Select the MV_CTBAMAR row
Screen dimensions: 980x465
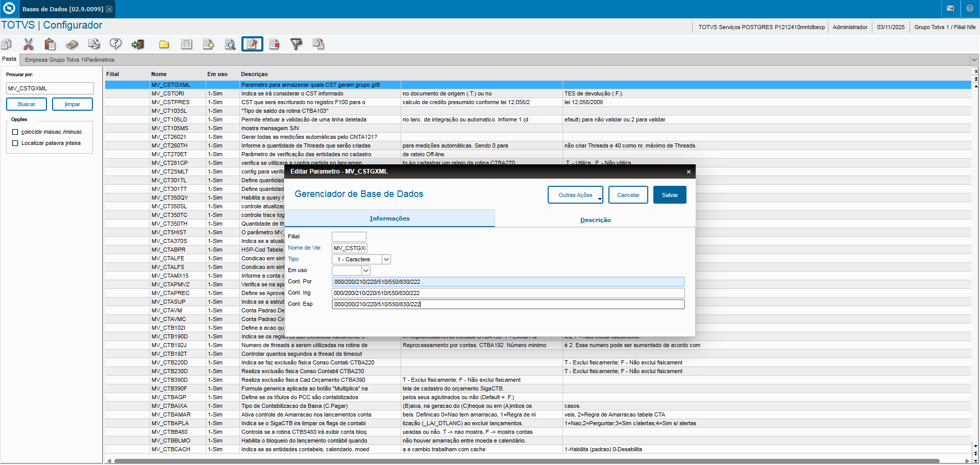pos(538,415)
